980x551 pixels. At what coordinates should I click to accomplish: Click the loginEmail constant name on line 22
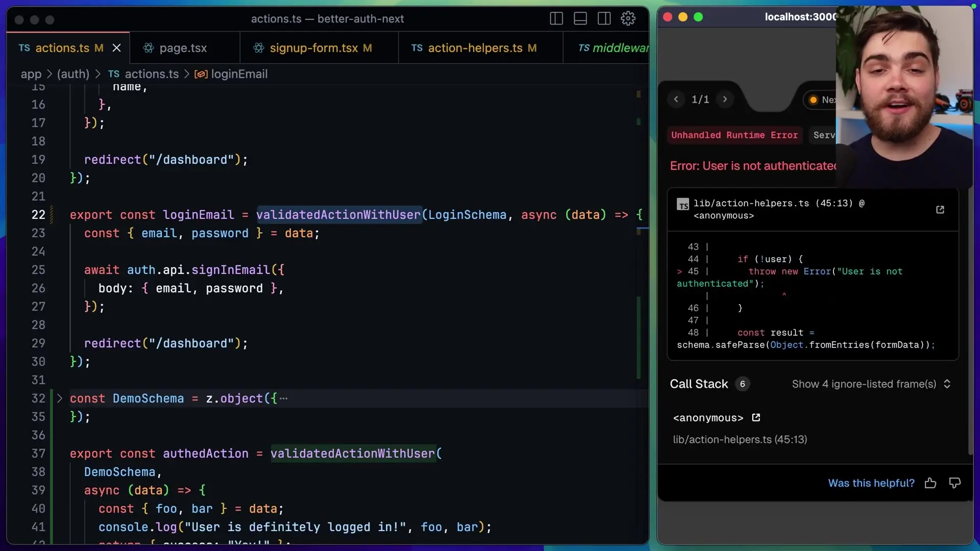(x=199, y=215)
